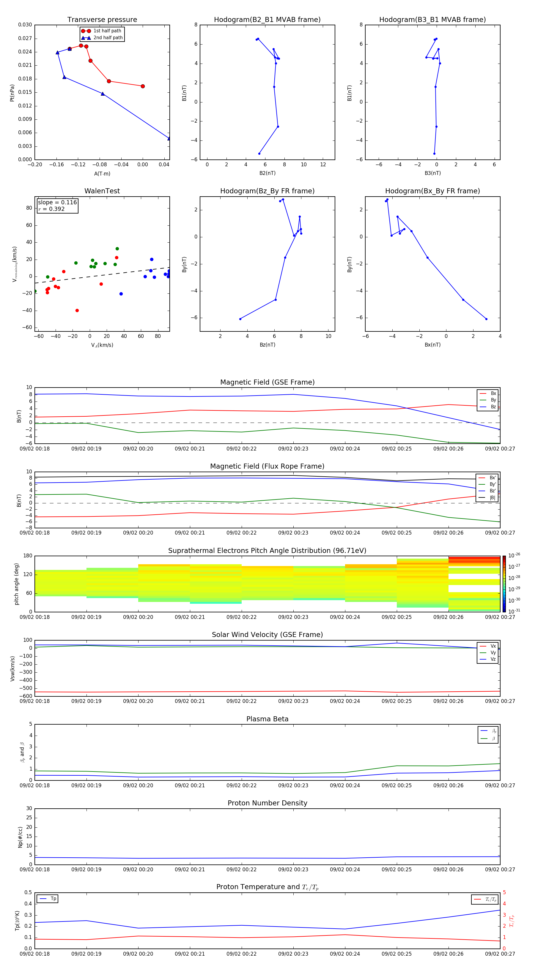The image size is (535, 980).
Task: Click the "B2(nT)" x-axis label
Action: [267, 173]
